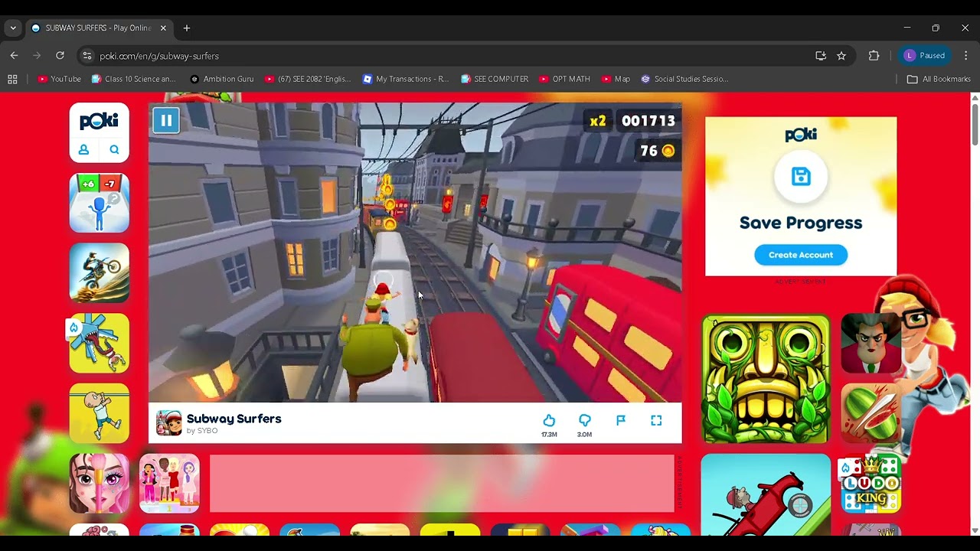The width and height of the screenshot is (980, 551).
Task: Open the tab search dropdown arrow
Action: click(x=13, y=28)
